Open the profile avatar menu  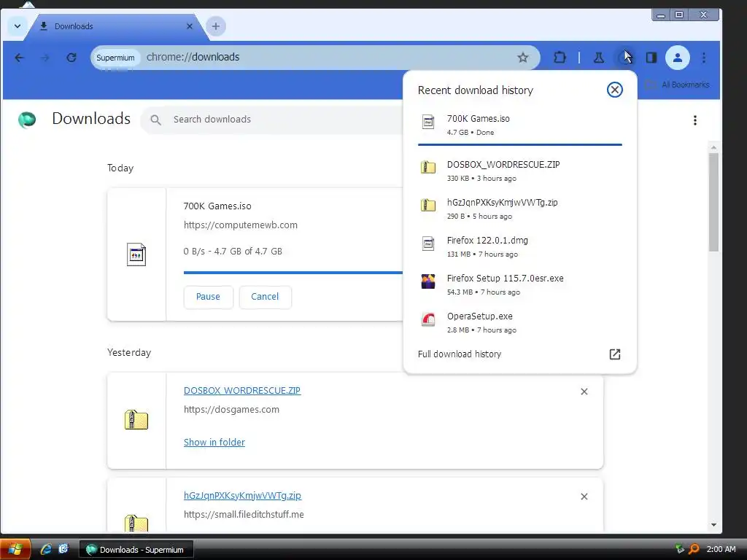click(678, 58)
